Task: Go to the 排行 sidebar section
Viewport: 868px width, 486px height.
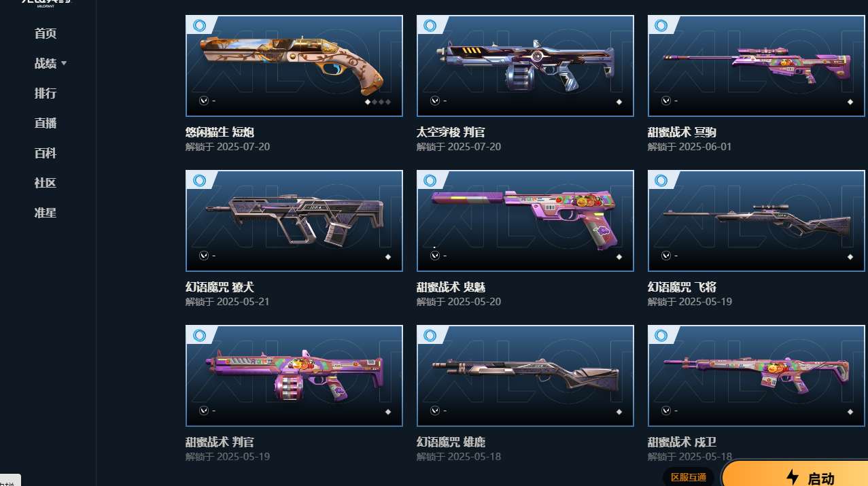Action: [46, 93]
